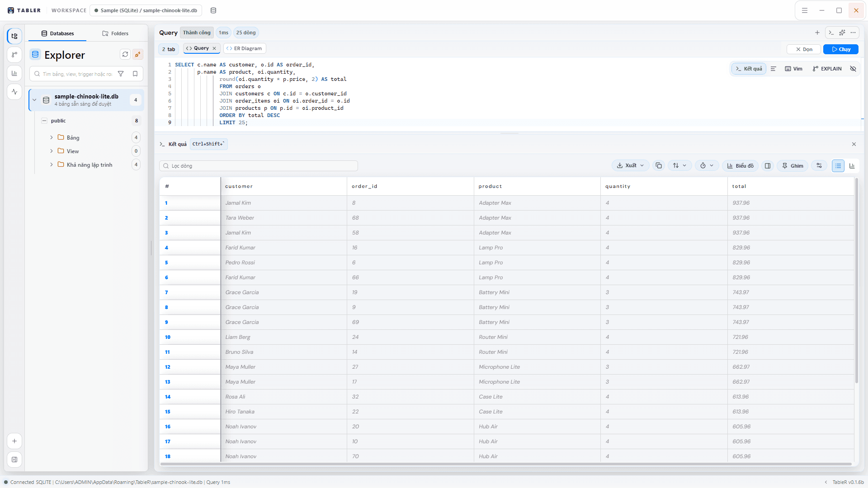Expand the View folder

(52, 151)
